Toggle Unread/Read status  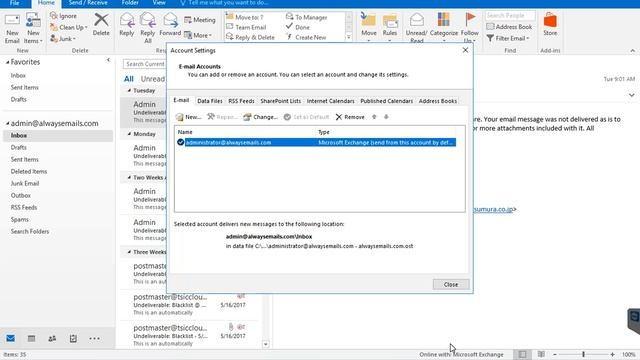pos(416,28)
